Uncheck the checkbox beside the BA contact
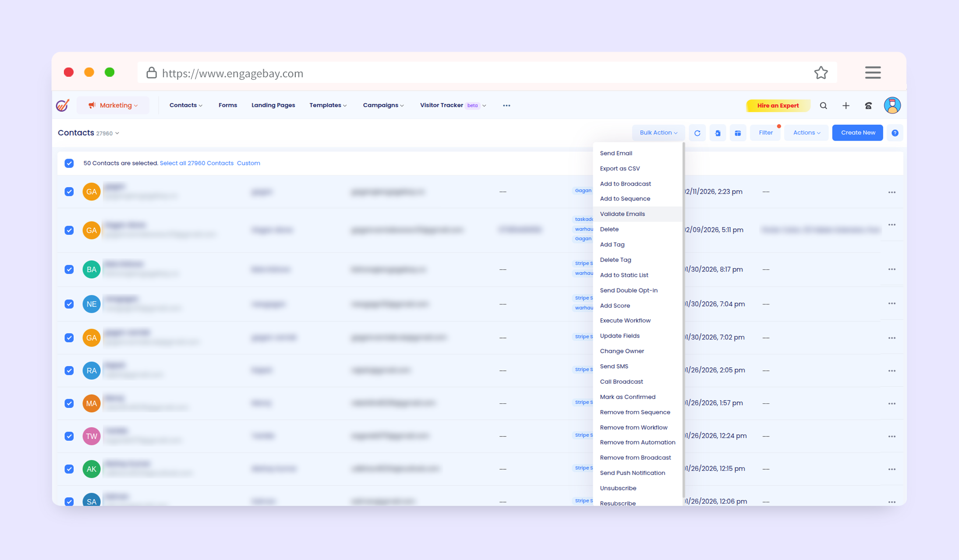This screenshot has width=959, height=560. 69,269
